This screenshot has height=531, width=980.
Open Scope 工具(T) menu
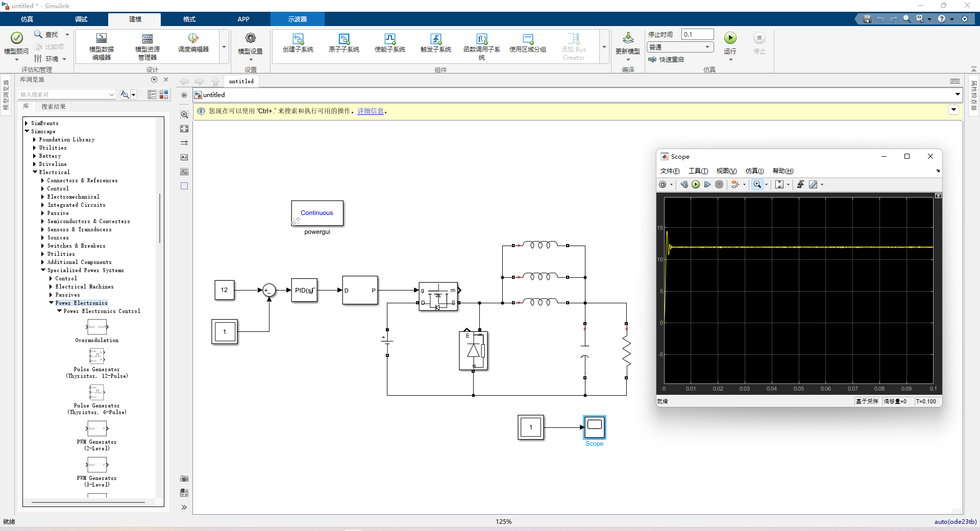tap(698, 171)
